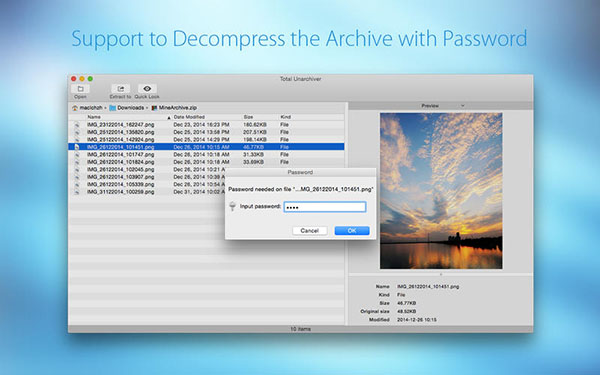Click file icon of IMG_31122014_100259.png
600x375 pixels.
tap(77, 192)
